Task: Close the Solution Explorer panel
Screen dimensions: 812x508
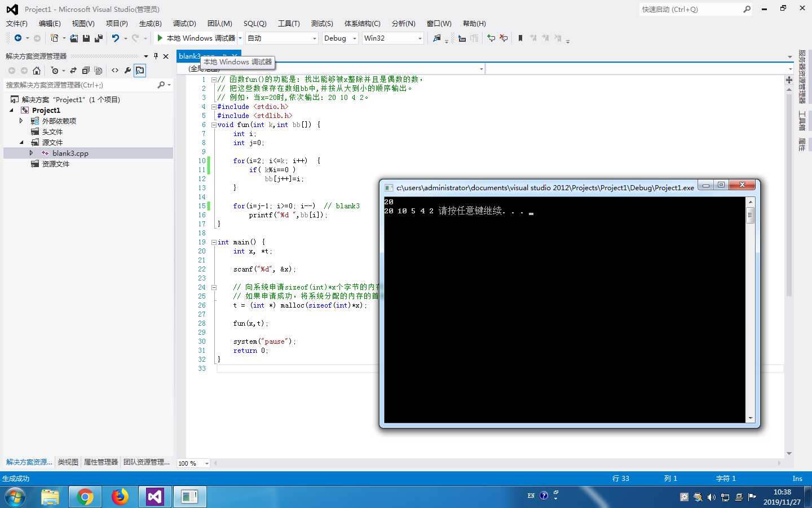Action: pyautogui.click(x=166, y=56)
